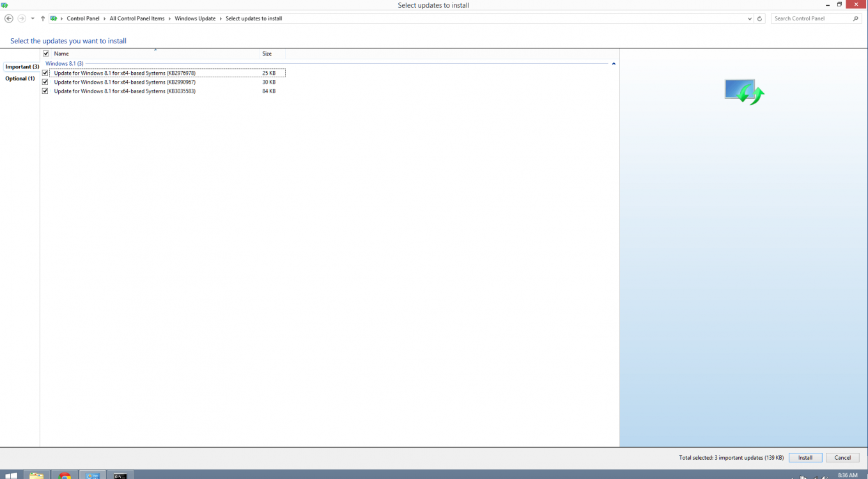Screen dimensions: 868x479
Task: Expand the breadcrumb arrow after Control Panel
Action: coord(105,19)
